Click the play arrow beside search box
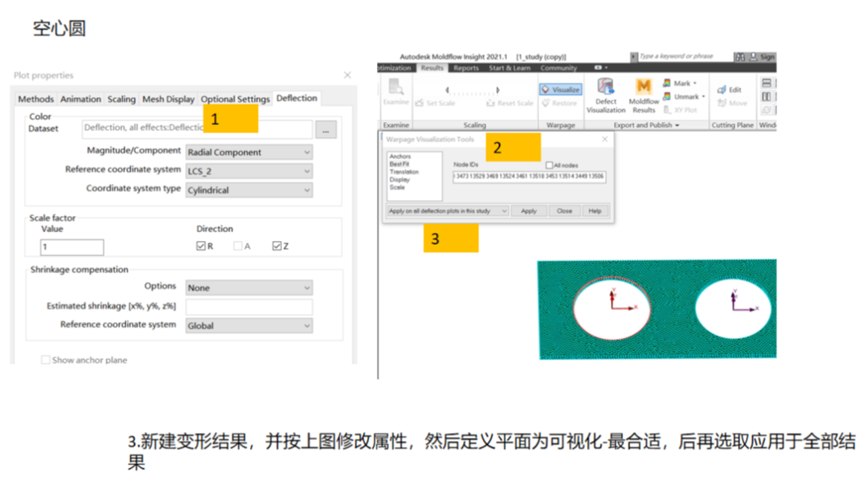 tap(634, 56)
